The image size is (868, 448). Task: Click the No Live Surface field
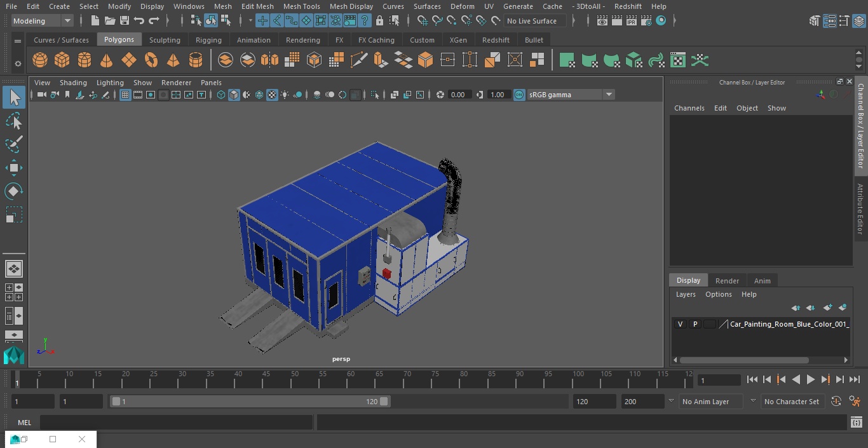click(536, 21)
